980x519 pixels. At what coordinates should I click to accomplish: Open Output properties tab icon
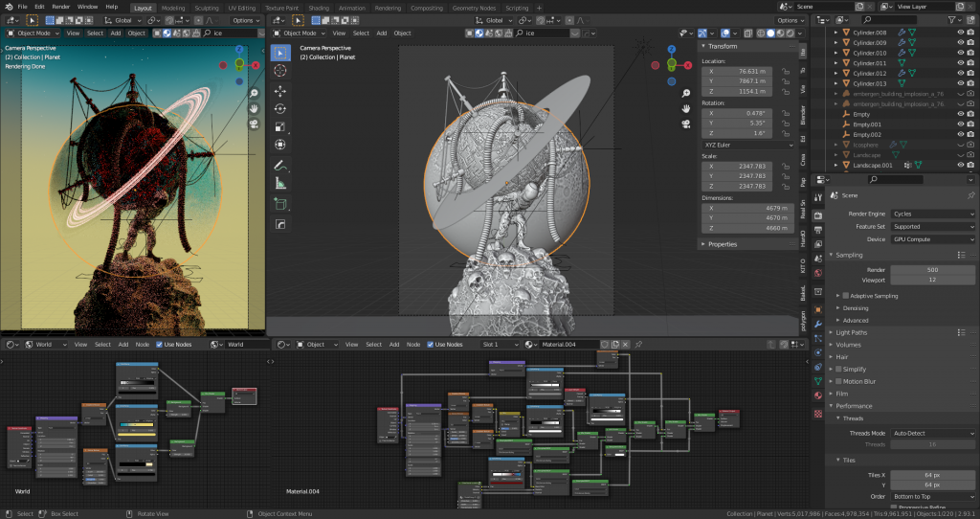pyautogui.click(x=818, y=230)
